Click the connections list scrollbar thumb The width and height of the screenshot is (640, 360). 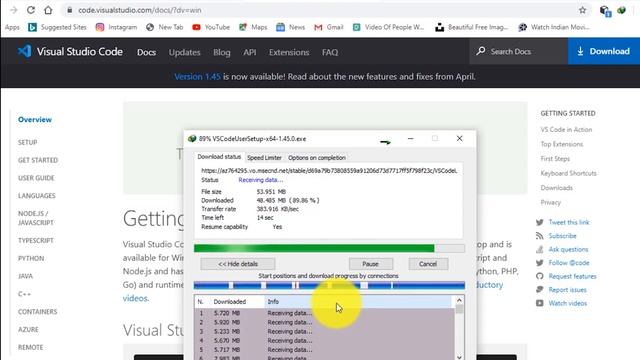459,309
